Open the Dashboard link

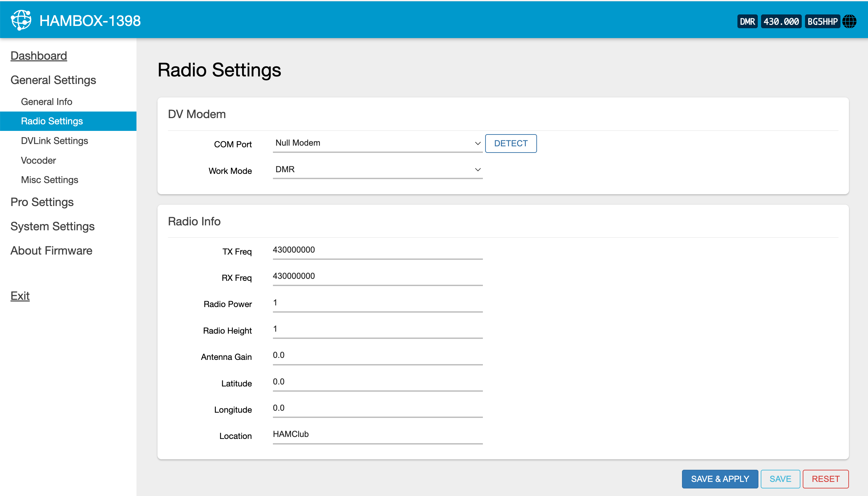click(38, 56)
